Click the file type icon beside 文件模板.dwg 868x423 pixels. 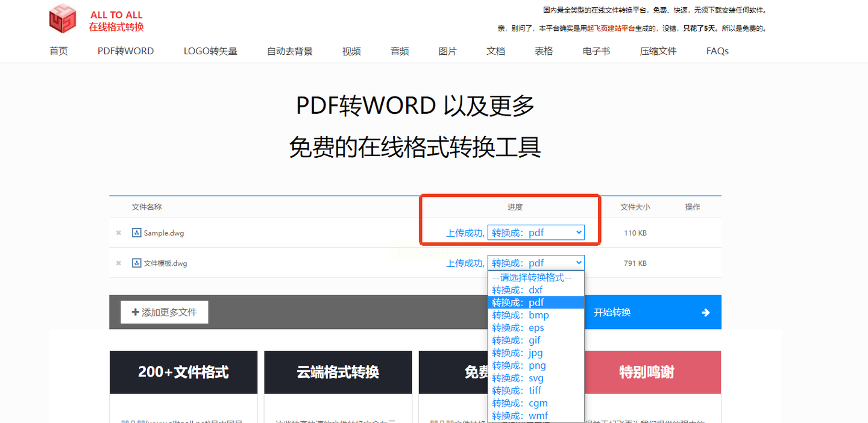(x=137, y=263)
